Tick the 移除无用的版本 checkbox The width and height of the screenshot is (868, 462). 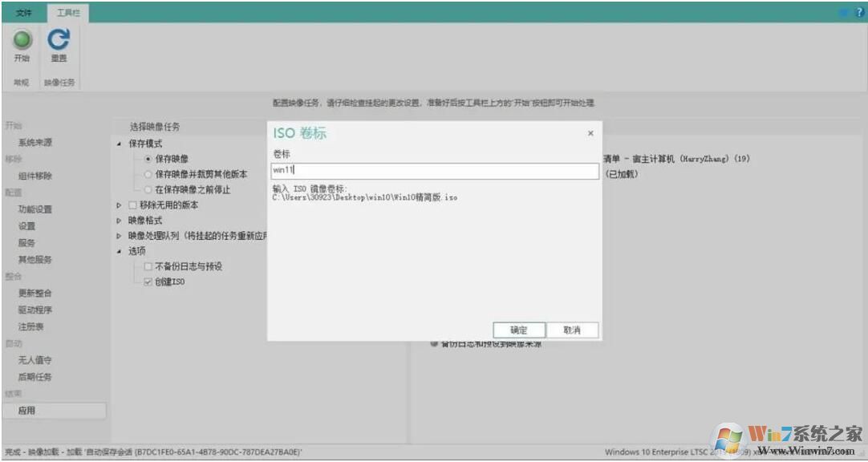133,205
